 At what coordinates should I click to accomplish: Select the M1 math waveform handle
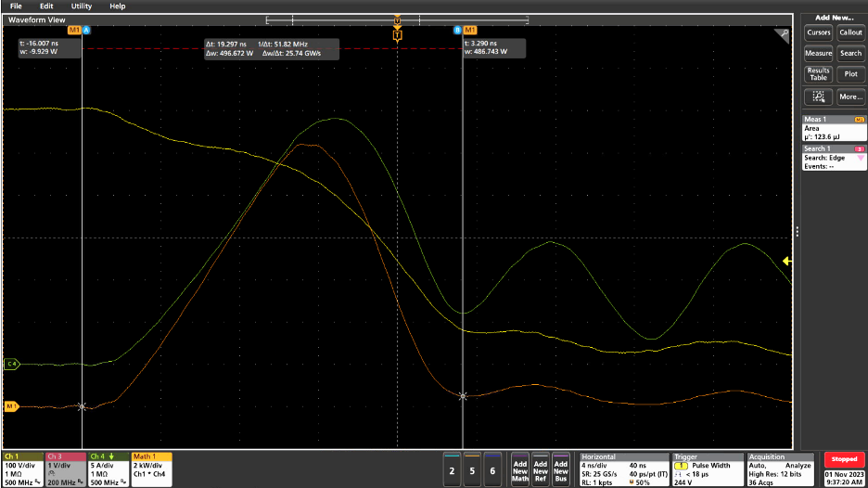click(12, 406)
